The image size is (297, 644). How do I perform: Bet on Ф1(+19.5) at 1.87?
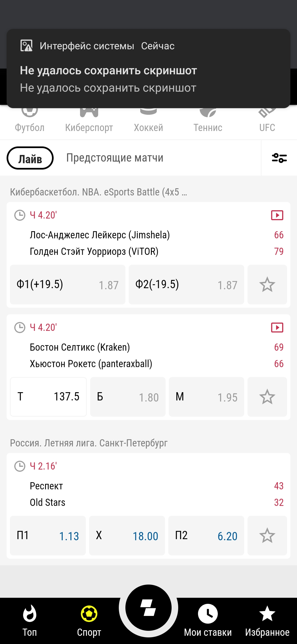point(68,285)
